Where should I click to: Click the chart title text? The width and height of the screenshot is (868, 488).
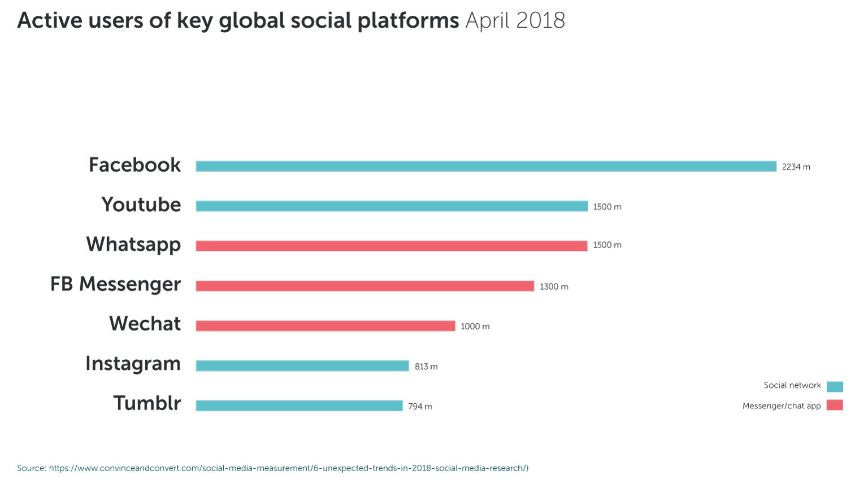tap(291, 21)
